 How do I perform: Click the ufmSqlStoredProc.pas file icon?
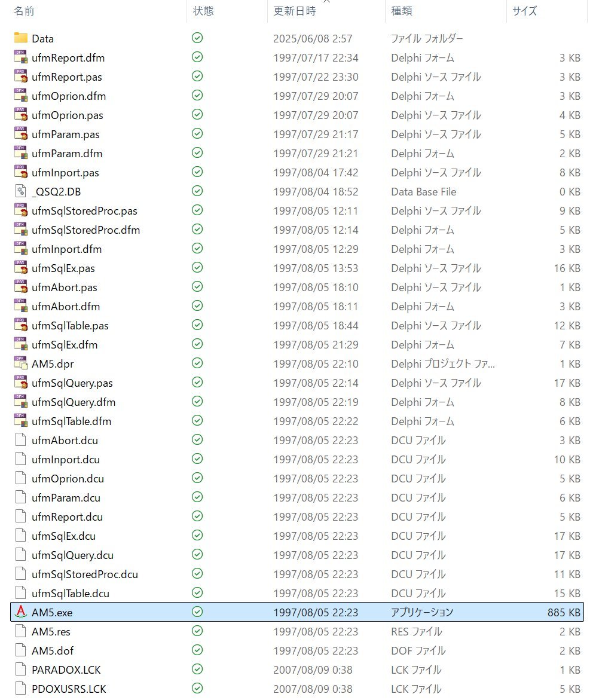(20, 210)
